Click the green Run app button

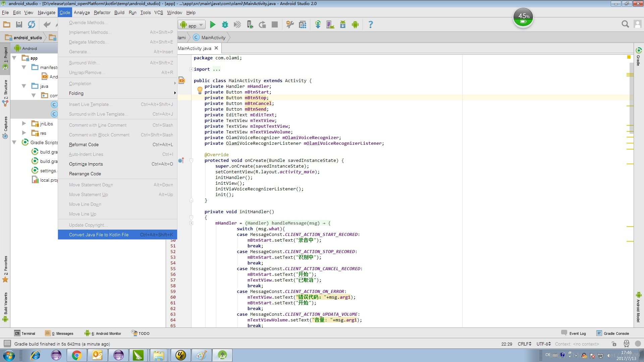[212, 24]
